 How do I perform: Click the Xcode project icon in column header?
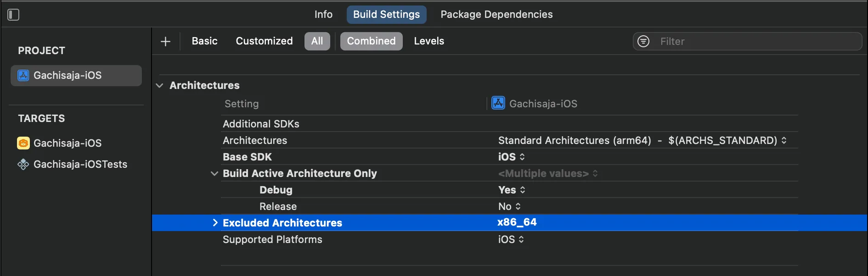(x=498, y=103)
